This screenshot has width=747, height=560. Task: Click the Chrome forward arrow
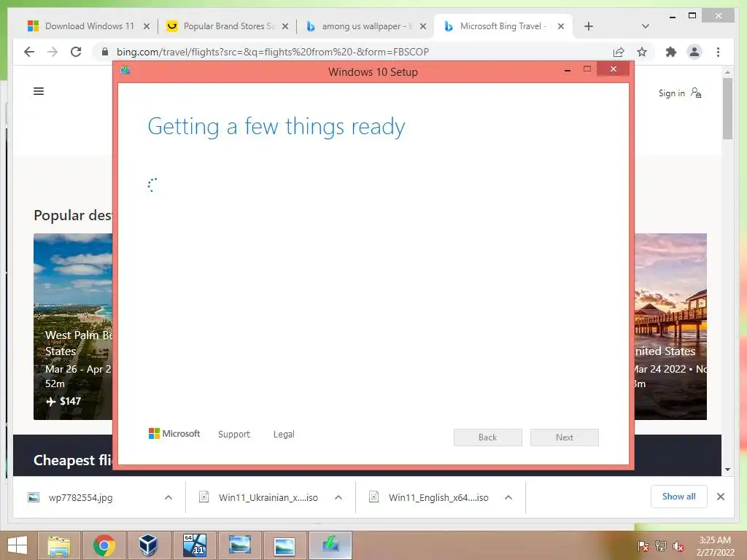point(53,52)
